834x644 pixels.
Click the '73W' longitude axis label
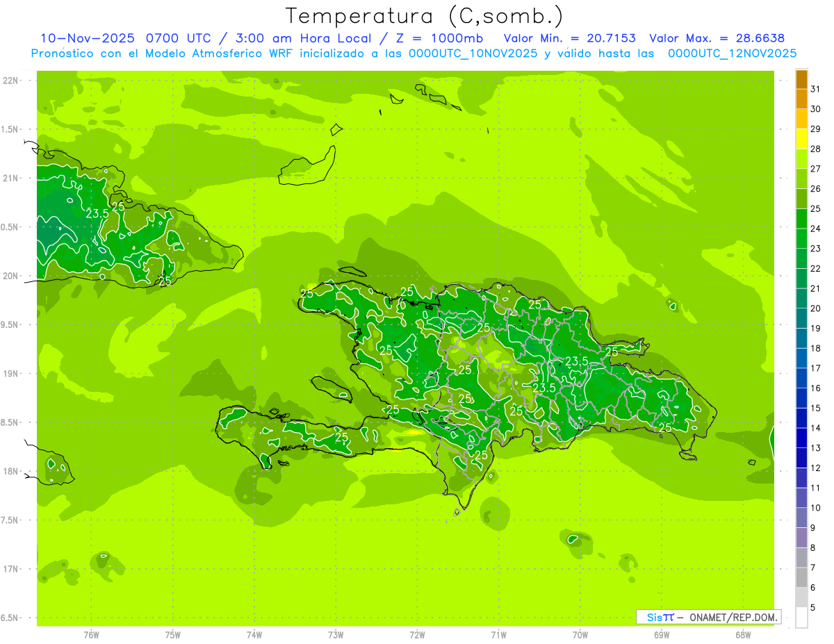[x=336, y=635]
